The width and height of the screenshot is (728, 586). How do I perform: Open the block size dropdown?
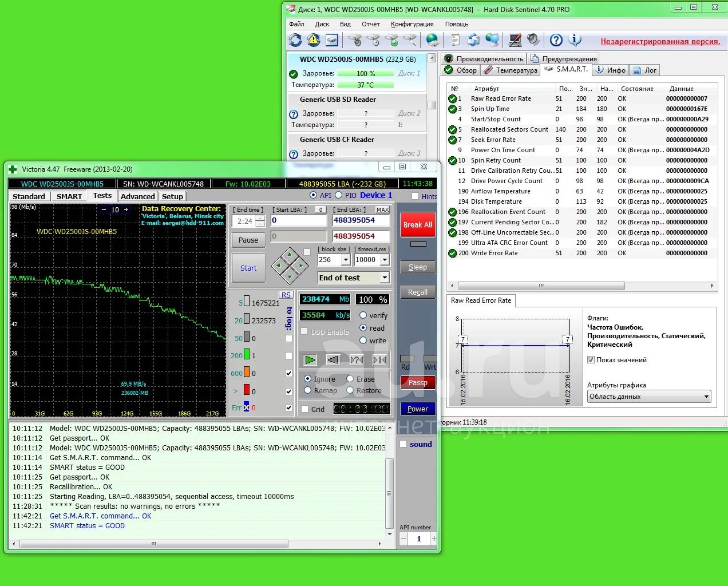coord(346,260)
